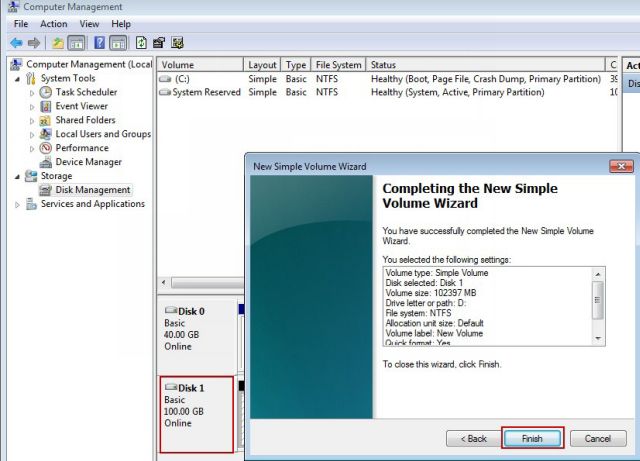Click the Disk 0 label in disk view
Viewport: 640px width, 461px height.
191,312
